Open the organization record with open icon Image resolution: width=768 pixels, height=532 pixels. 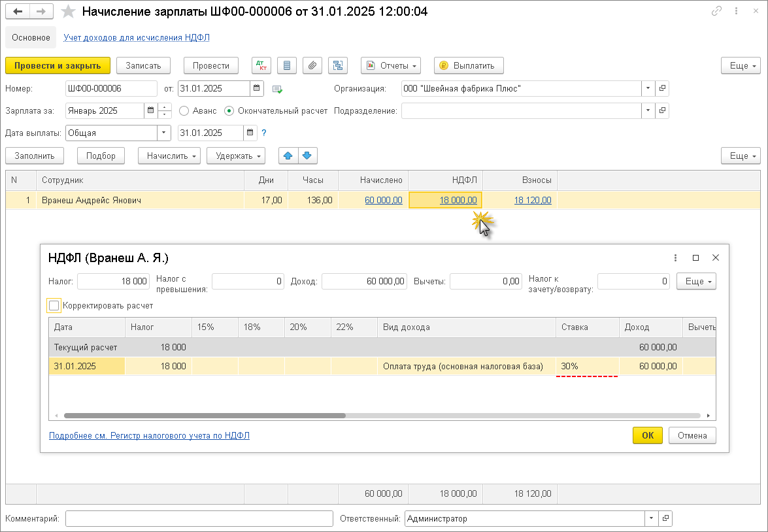(x=662, y=89)
